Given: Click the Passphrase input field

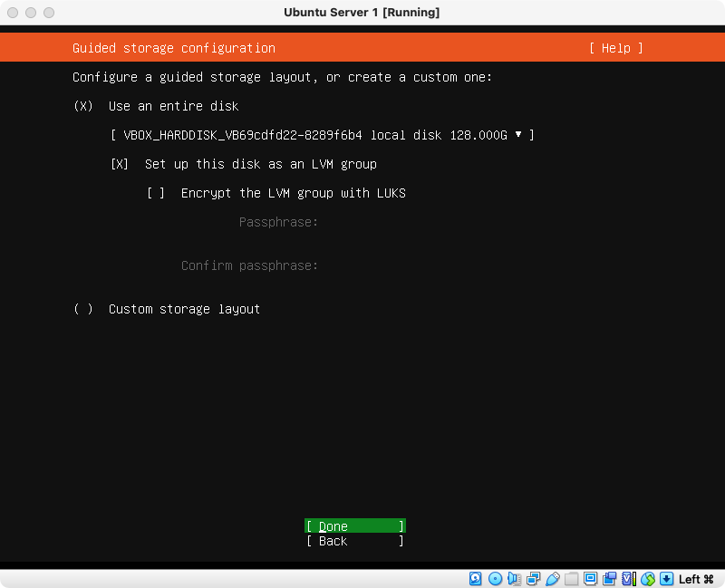Looking at the screenshot, I should pyautogui.click(x=408, y=222).
